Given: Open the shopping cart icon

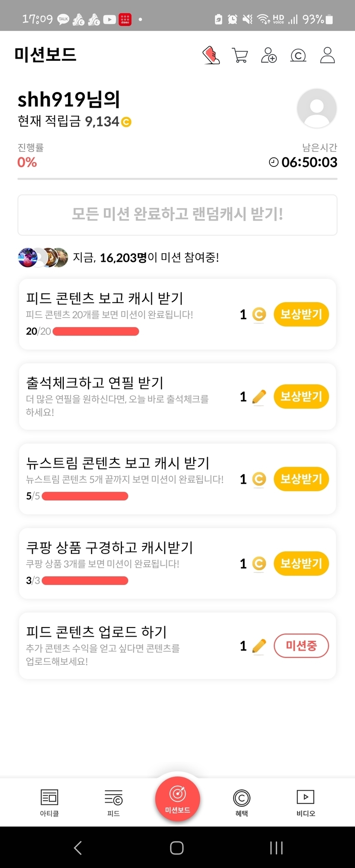Looking at the screenshot, I should pos(240,55).
